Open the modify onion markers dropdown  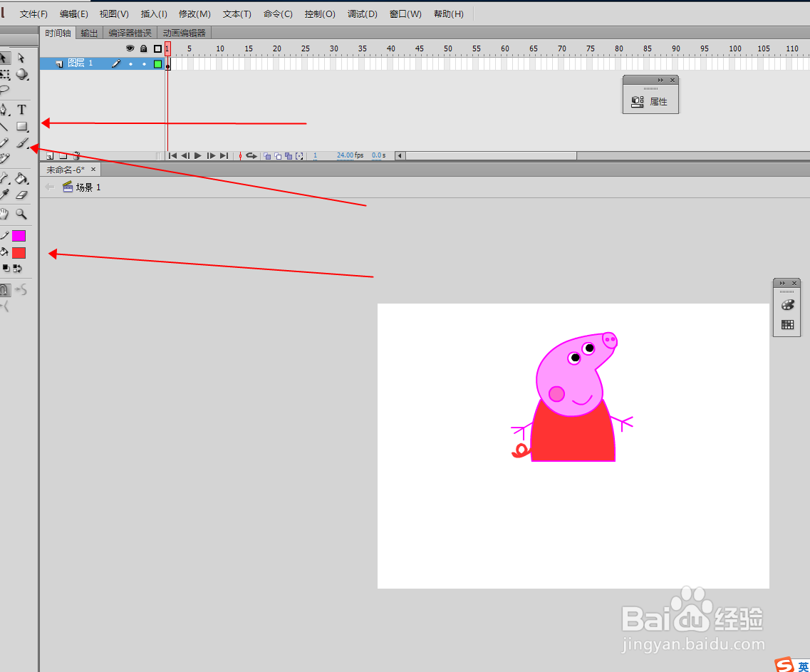click(299, 155)
